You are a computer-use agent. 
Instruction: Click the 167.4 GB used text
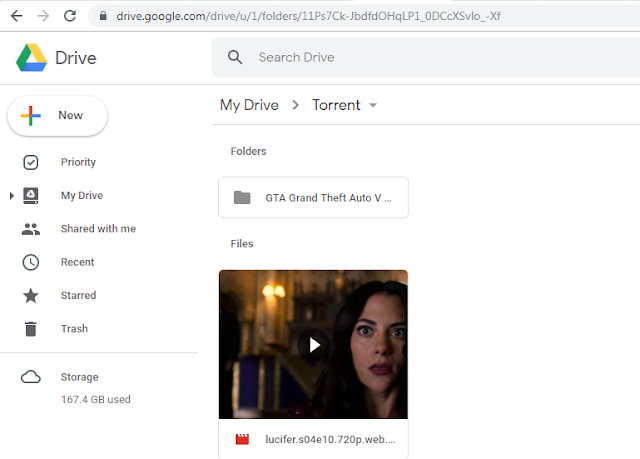click(96, 399)
